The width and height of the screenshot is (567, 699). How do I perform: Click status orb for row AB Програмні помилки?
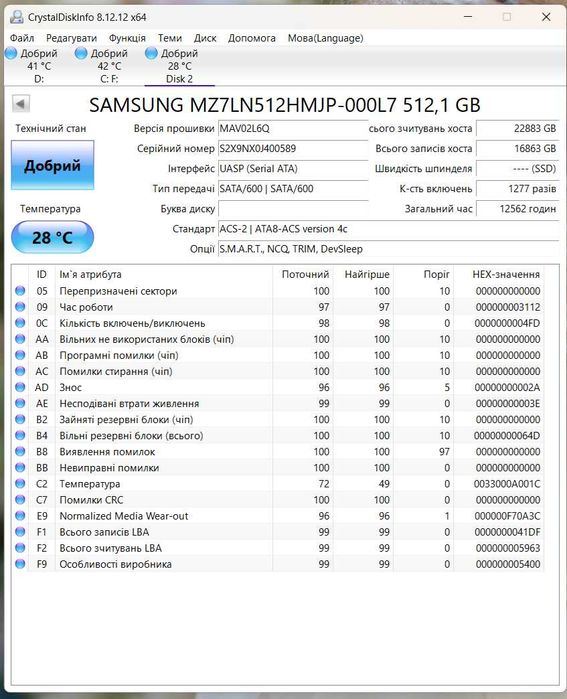(x=20, y=355)
